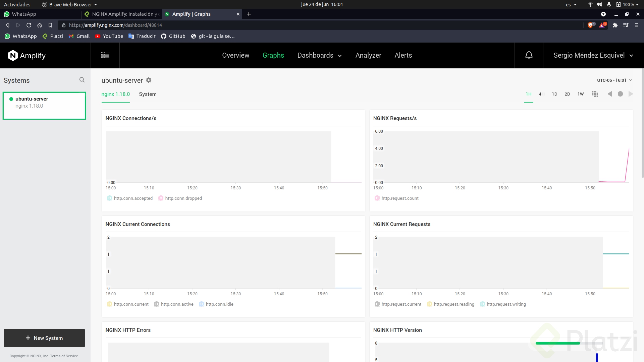Open Brave Shields icon
The height and width of the screenshot is (362, 644).
pyautogui.click(x=591, y=25)
